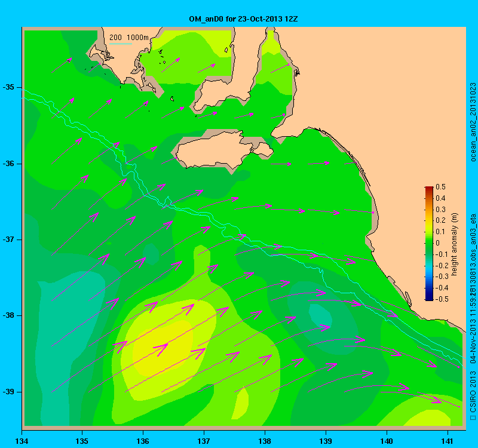
Task: Click the 'height anomaly (m)' color bar label
Action: [454, 244]
